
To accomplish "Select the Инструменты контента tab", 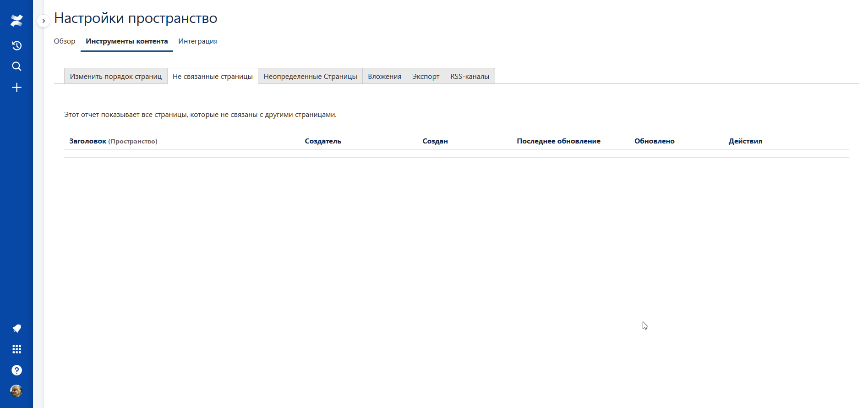I will pos(127,41).
